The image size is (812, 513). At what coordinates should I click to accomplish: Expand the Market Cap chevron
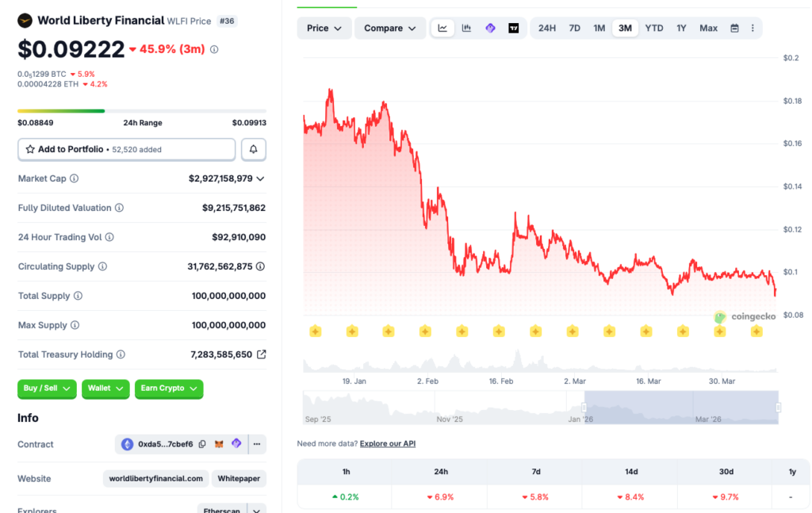coord(261,179)
